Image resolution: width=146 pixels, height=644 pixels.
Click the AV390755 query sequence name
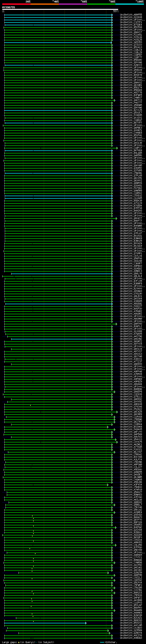tap(8, 8)
